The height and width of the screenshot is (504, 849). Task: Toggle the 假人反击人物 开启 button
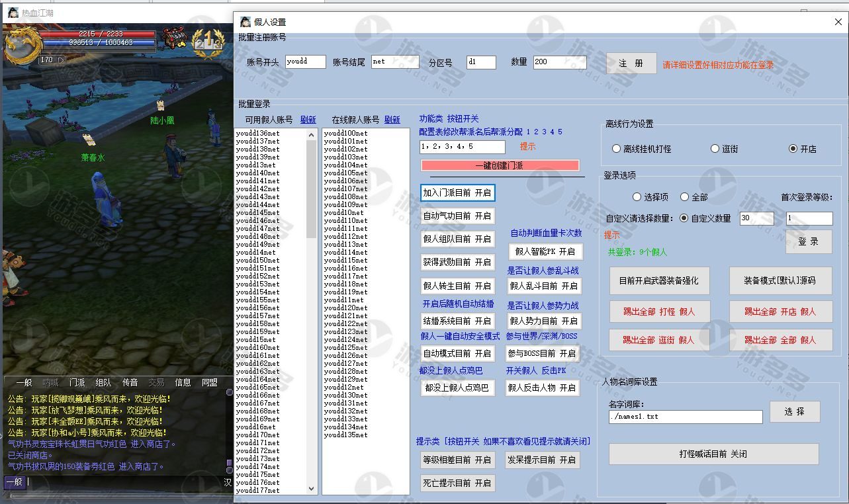543,388
